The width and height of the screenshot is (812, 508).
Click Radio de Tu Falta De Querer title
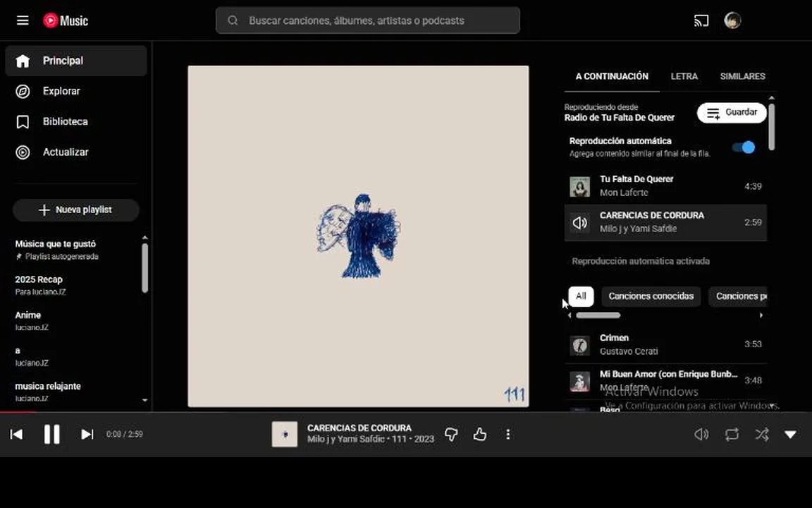coord(620,118)
